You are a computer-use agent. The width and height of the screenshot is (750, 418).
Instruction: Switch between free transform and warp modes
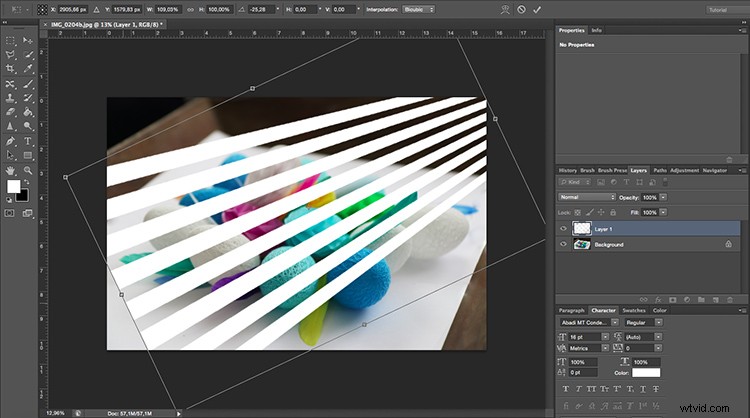coord(505,9)
